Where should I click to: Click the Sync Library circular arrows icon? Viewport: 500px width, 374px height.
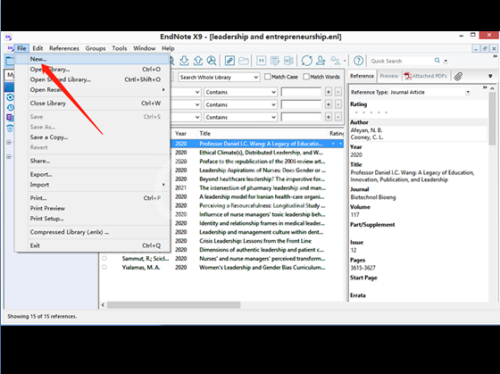click(x=307, y=61)
